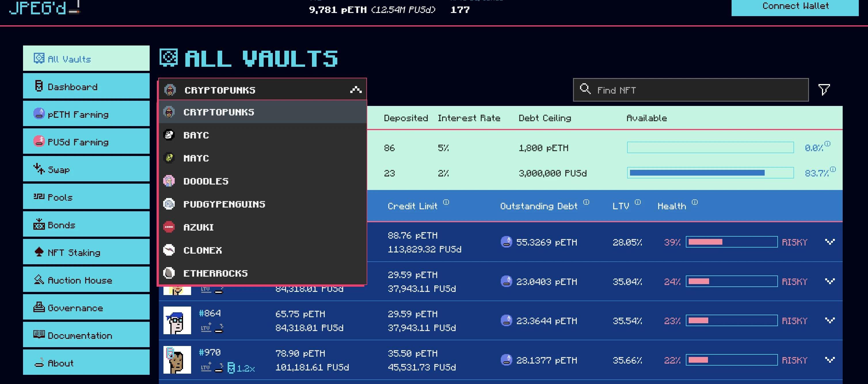Click the Pools icon in sidebar

(39, 196)
